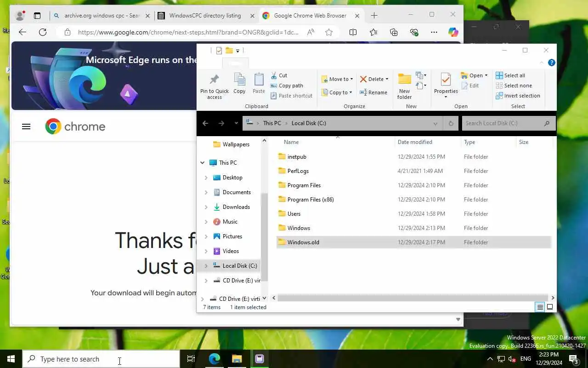
Task: Switch to details view in Explorer
Action: click(540, 307)
